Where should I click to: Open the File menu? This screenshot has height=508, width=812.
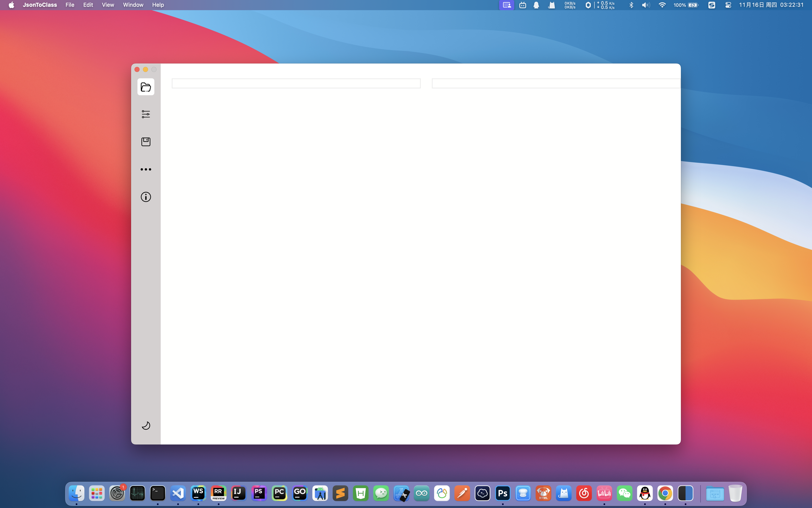(x=70, y=5)
